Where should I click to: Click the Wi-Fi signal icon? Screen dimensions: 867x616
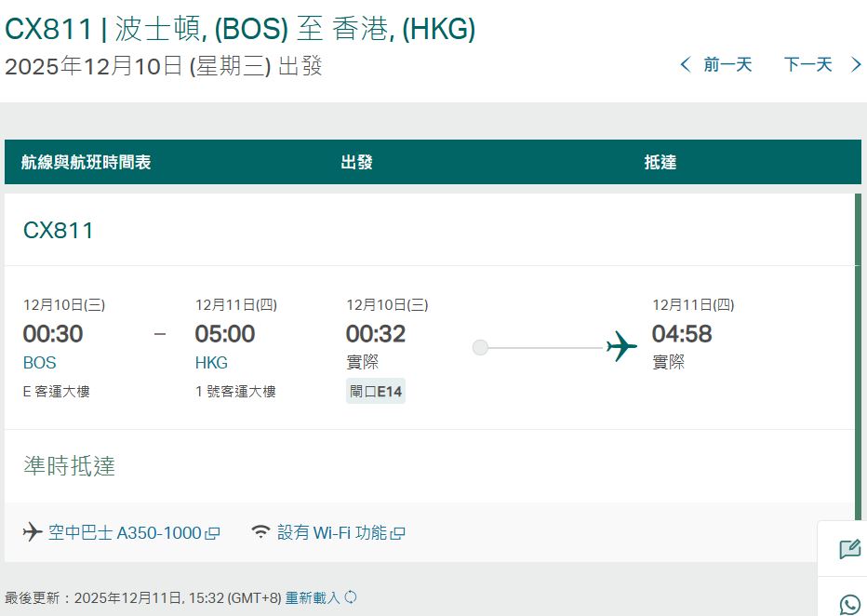click(x=260, y=533)
